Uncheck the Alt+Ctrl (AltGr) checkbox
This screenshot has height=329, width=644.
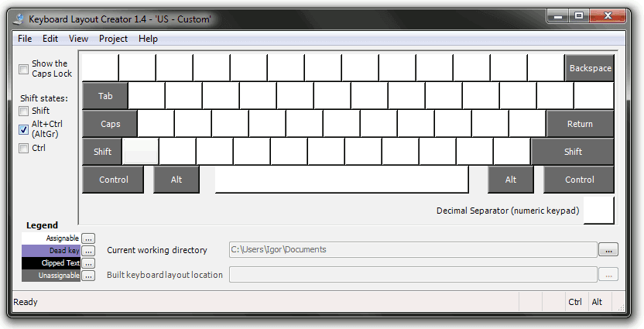[23, 129]
